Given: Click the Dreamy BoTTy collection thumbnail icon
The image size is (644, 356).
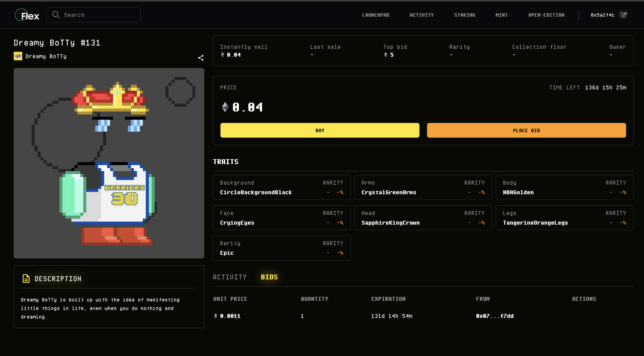Looking at the screenshot, I should tap(18, 56).
